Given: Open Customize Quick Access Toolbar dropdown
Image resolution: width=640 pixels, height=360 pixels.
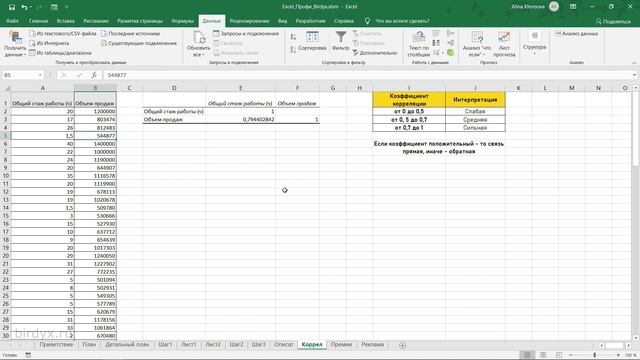Looking at the screenshot, I should [x=66, y=7].
